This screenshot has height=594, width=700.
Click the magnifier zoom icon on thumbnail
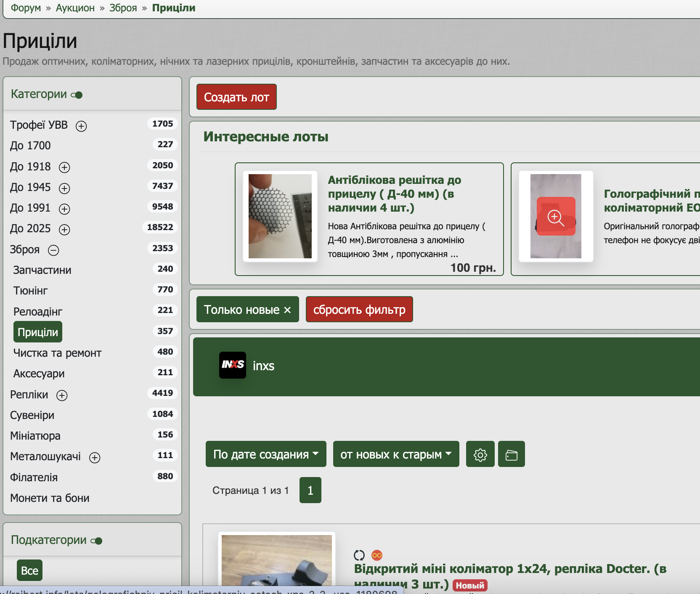click(x=555, y=217)
